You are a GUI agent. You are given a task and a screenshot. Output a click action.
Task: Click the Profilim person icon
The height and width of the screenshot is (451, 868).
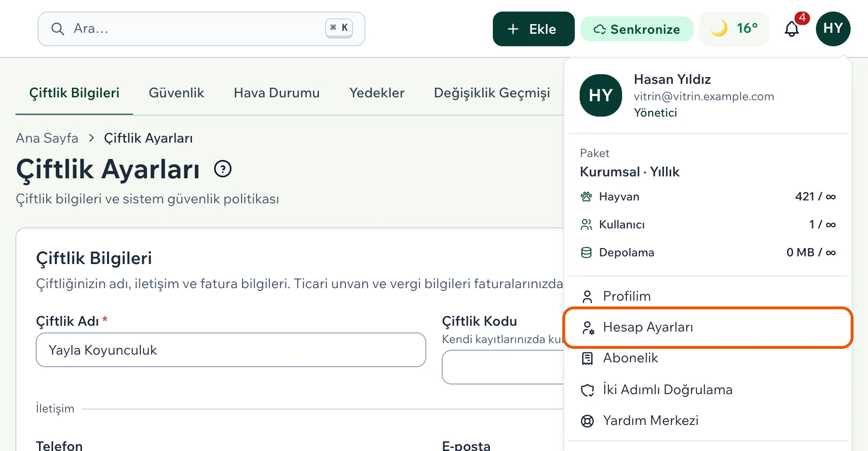587,297
